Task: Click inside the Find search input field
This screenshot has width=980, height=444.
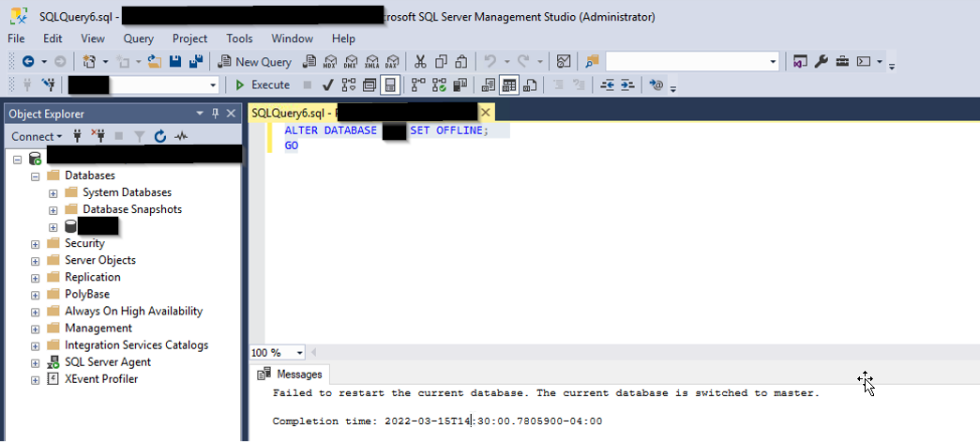Action: (686, 61)
